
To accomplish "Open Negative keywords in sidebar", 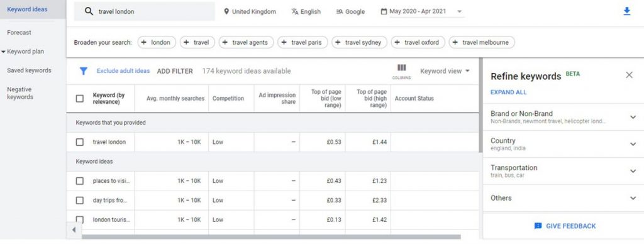I will [x=19, y=93].
